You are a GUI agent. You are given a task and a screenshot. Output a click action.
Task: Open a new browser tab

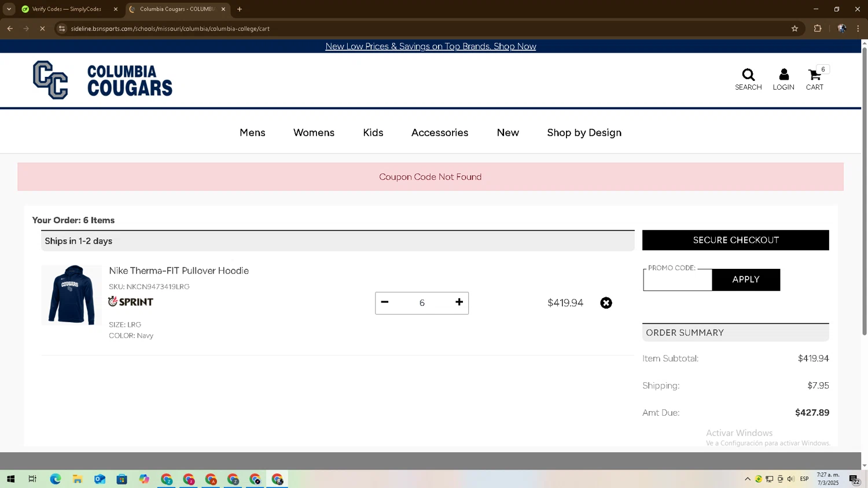tap(240, 9)
